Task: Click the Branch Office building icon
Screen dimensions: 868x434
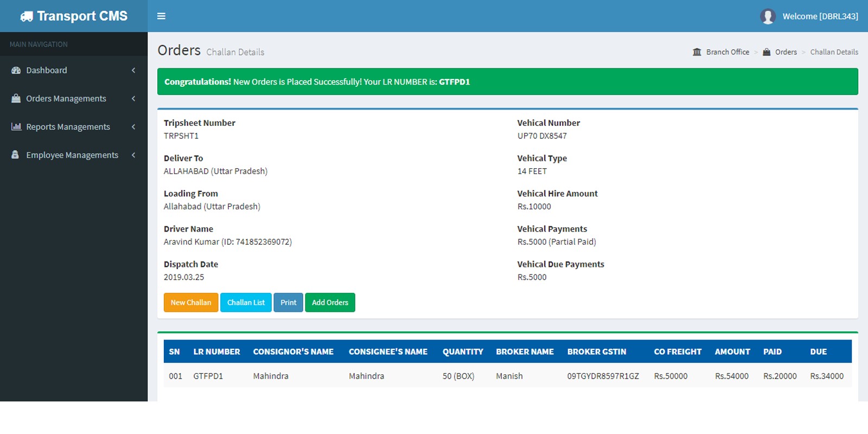Action: click(x=697, y=52)
